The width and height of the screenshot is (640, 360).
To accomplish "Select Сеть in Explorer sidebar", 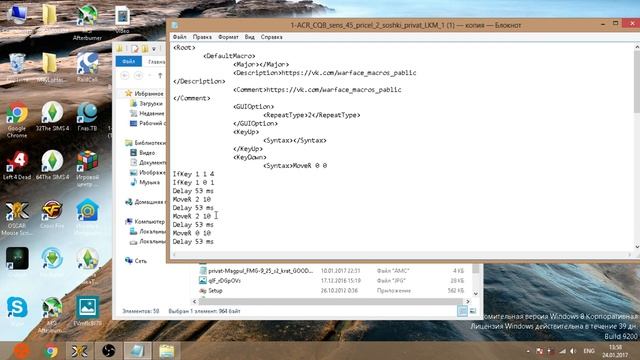I will [136, 260].
